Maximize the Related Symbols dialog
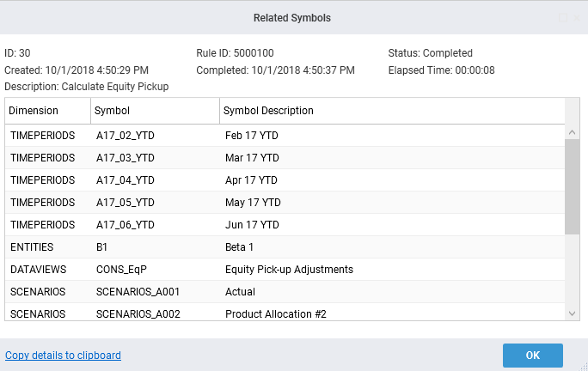This screenshot has width=588, height=371. [563, 17]
